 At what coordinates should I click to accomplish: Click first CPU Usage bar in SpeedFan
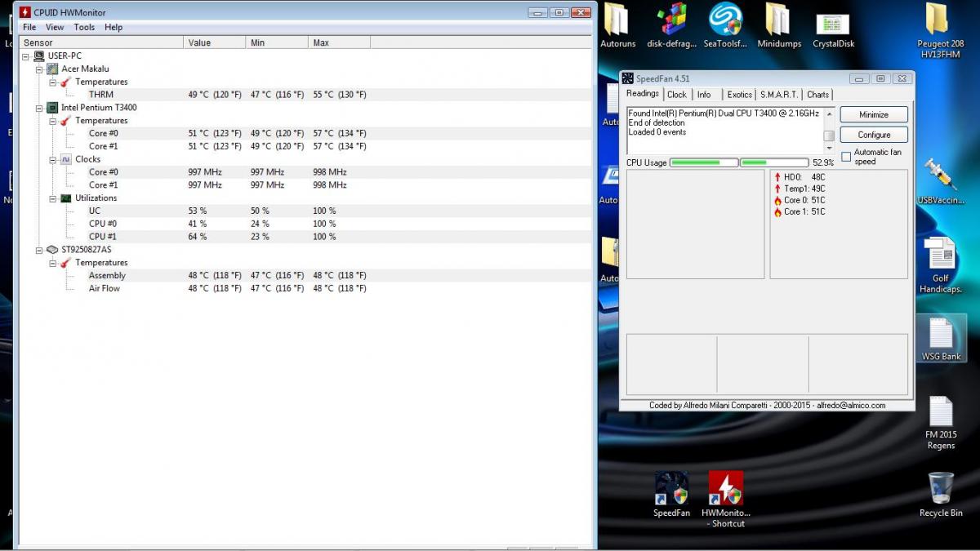pos(704,162)
